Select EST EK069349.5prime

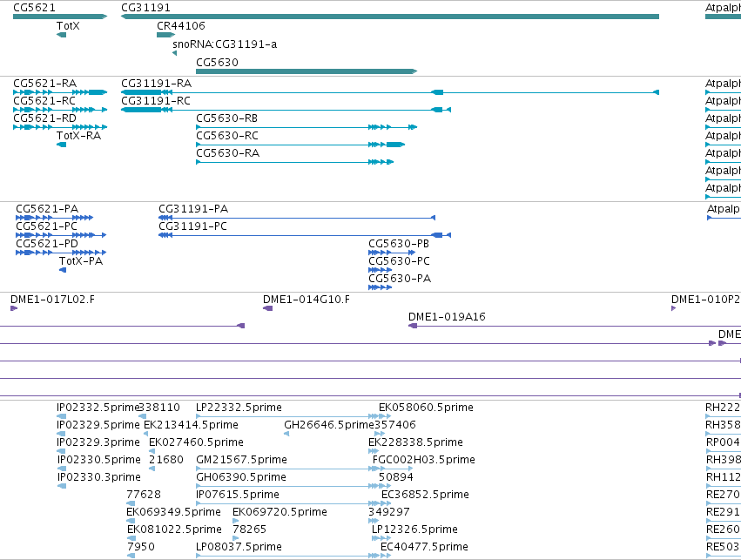pos(173,512)
